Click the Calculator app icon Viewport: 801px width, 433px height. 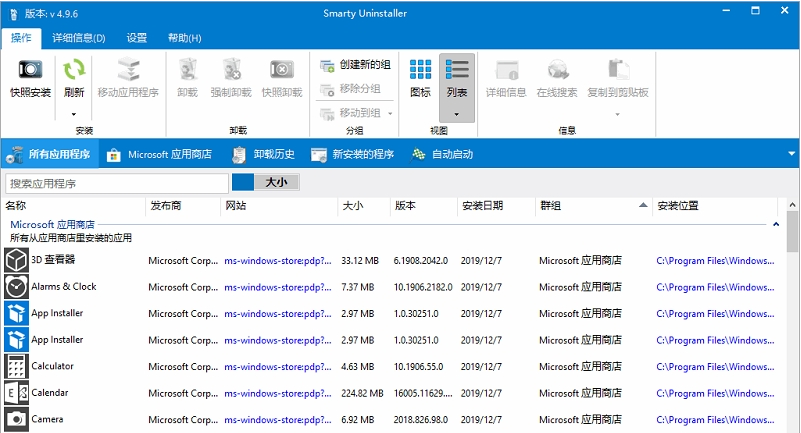tap(16, 366)
